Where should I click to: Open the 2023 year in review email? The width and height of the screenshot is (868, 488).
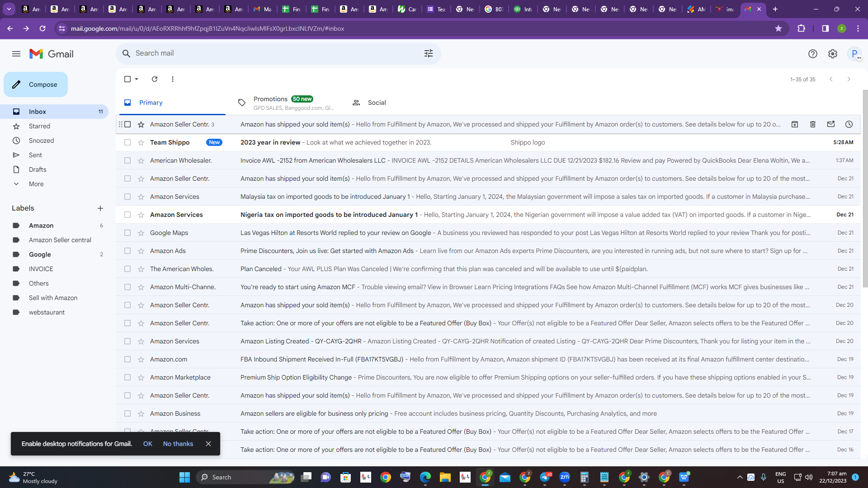pos(488,142)
